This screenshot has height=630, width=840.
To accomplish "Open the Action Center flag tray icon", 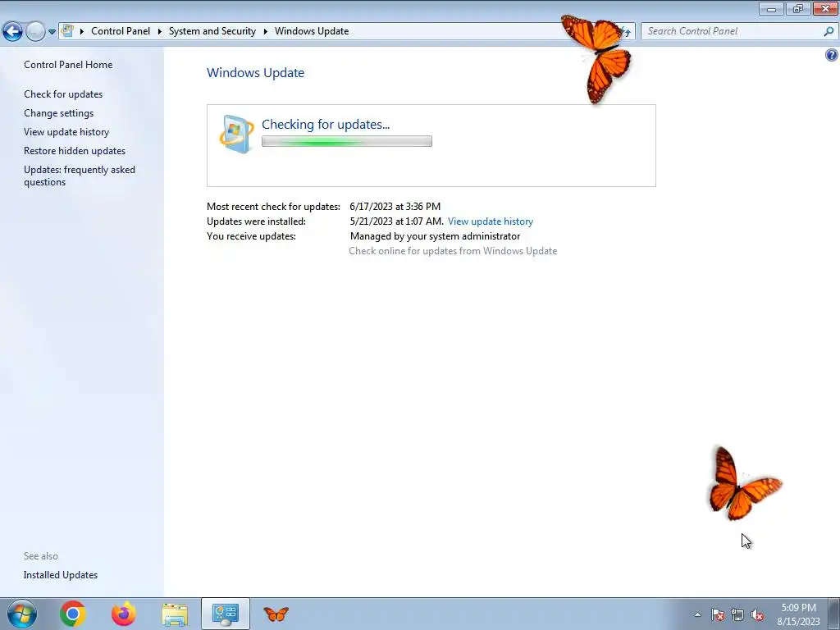I will pos(718,614).
